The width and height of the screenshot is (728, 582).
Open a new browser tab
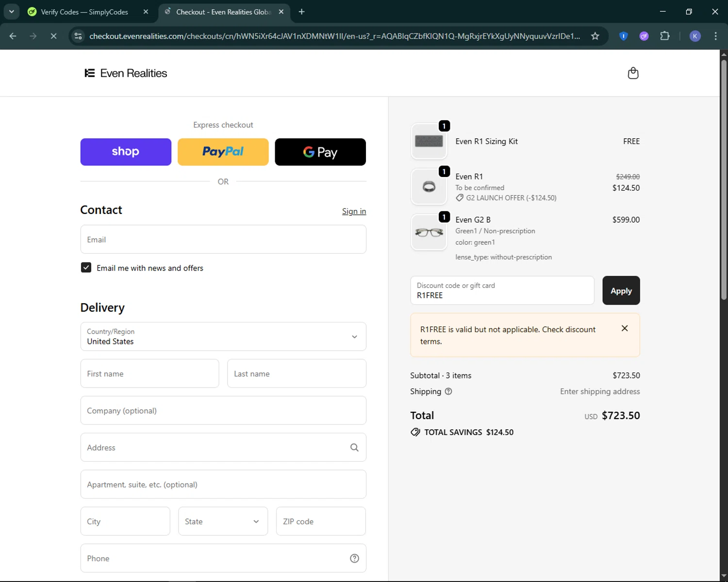(301, 12)
